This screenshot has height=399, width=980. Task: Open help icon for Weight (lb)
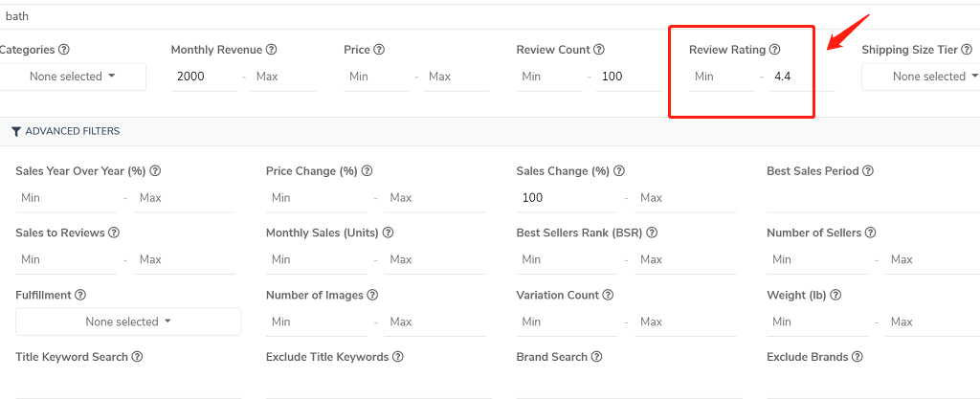click(x=835, y=295)
